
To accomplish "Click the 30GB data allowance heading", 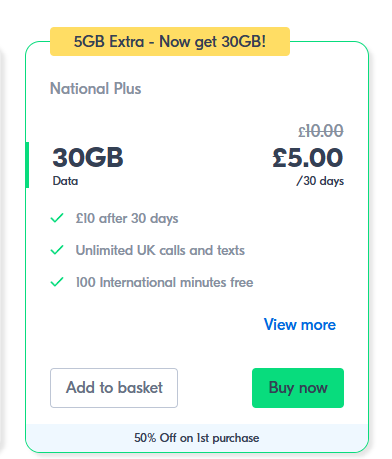I will tap(88, 157).
